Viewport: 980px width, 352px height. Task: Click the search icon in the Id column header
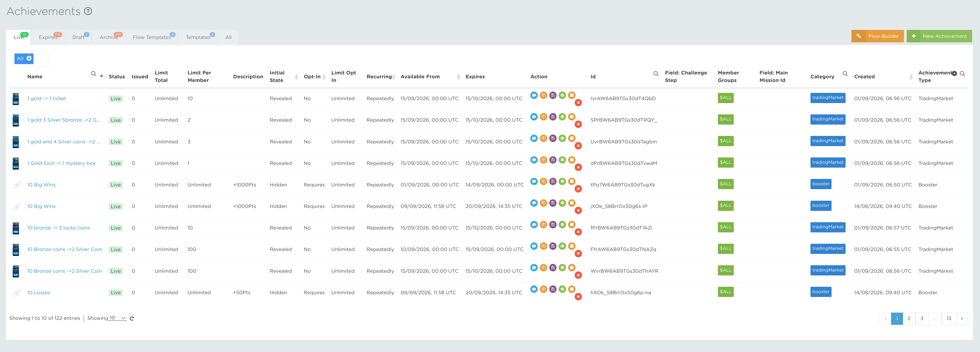pyautogui.click(x=655, y=74)
